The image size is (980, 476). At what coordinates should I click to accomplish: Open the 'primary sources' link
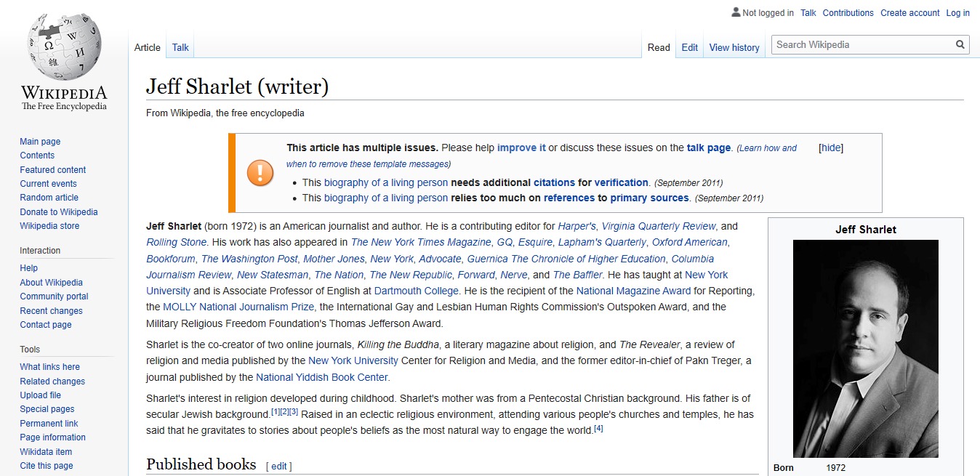tap(649, 198)
